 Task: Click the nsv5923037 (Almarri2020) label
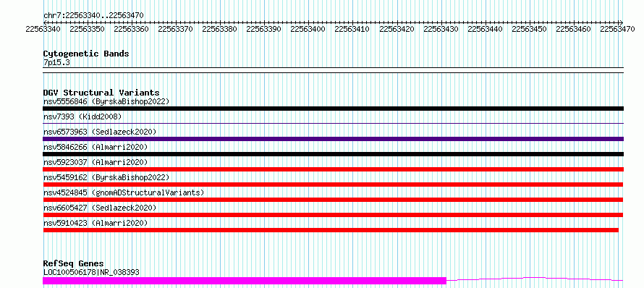96,162
